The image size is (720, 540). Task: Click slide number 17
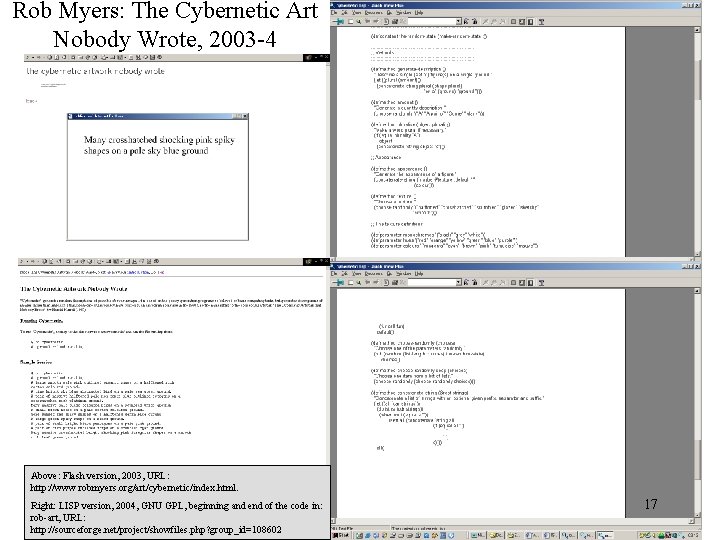651,504
